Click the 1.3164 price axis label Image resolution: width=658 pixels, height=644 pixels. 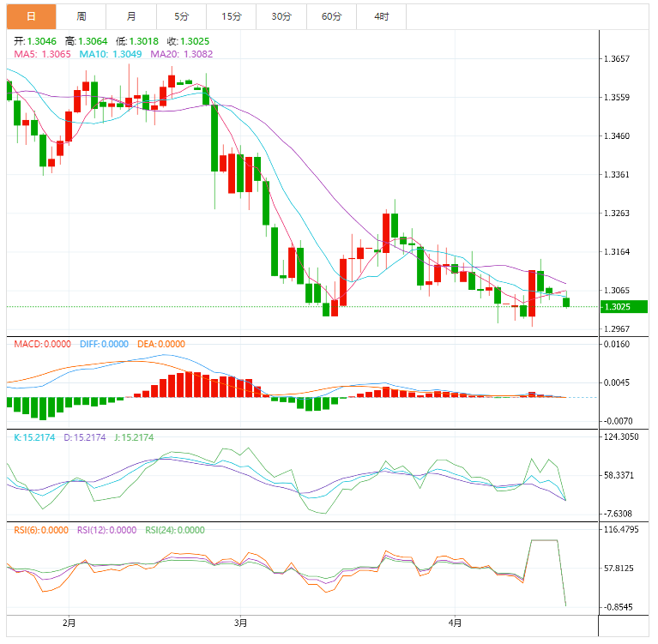(x=617, y=252)
